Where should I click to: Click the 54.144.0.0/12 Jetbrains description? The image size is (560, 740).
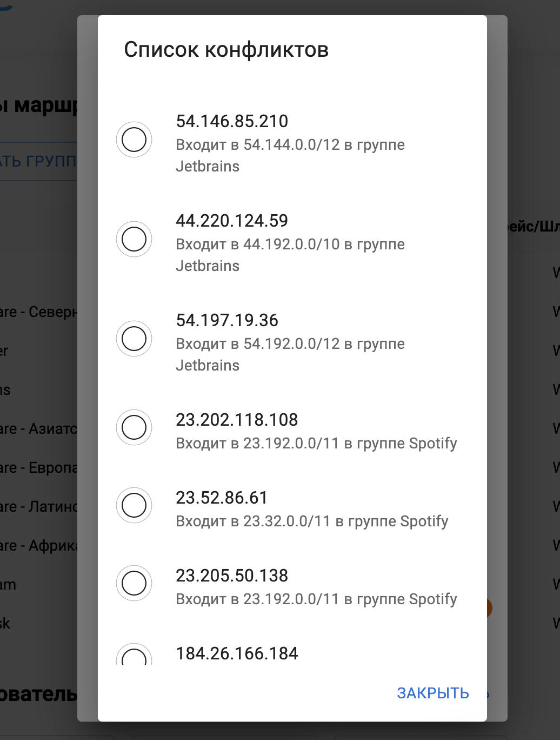click(x=290, y=155)
